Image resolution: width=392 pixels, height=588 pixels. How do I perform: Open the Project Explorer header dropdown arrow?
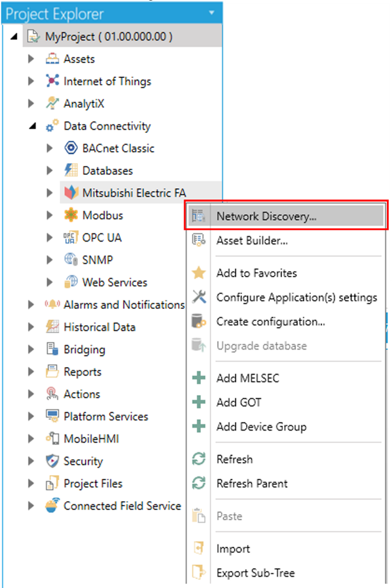(x=212, y=12)
